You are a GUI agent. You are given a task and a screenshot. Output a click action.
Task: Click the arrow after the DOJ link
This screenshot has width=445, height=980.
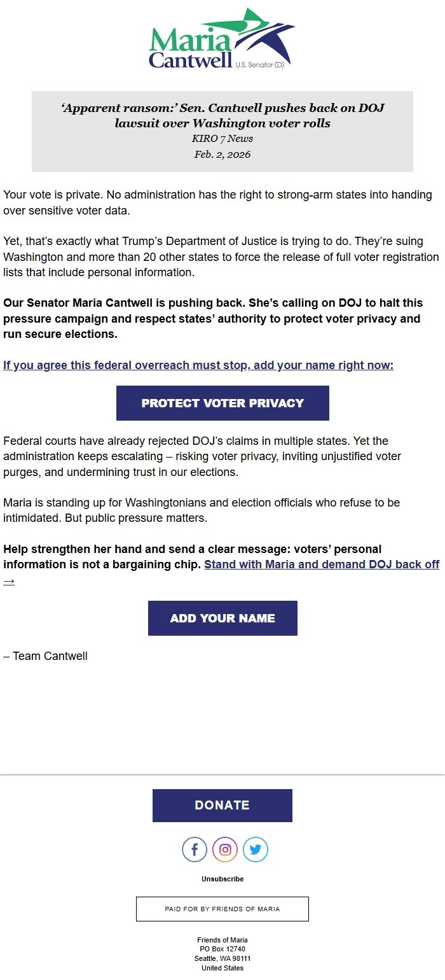[8, 579]
